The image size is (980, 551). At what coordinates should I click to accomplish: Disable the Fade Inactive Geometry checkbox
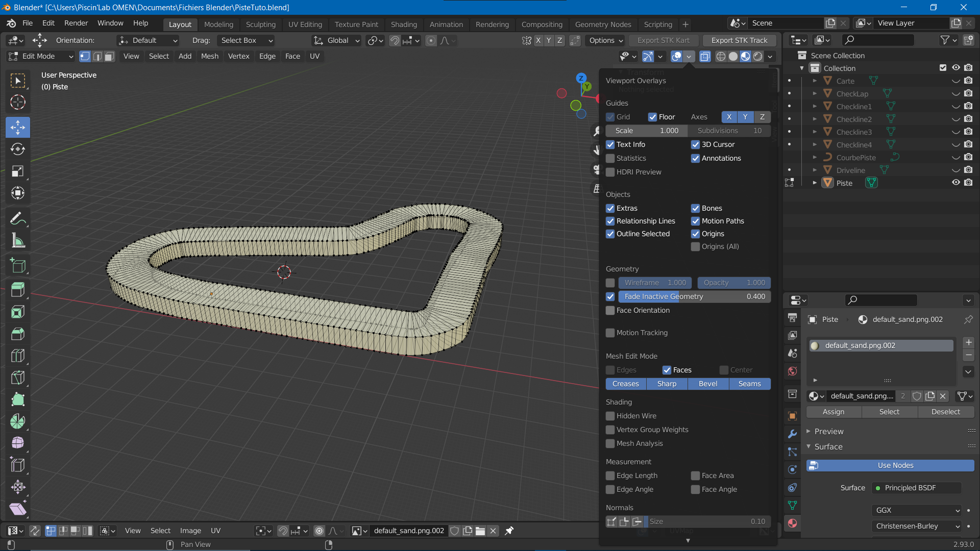[x=610, y=296]
